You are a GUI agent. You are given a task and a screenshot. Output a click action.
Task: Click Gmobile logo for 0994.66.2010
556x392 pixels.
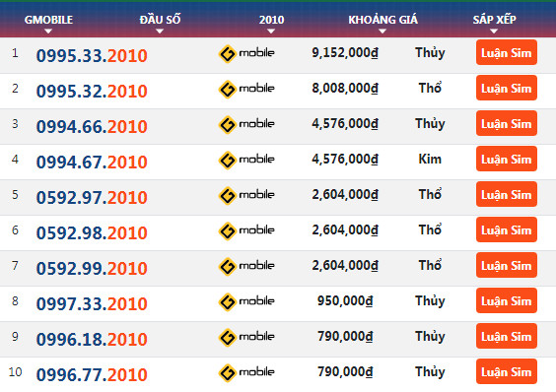coord(246,125)
